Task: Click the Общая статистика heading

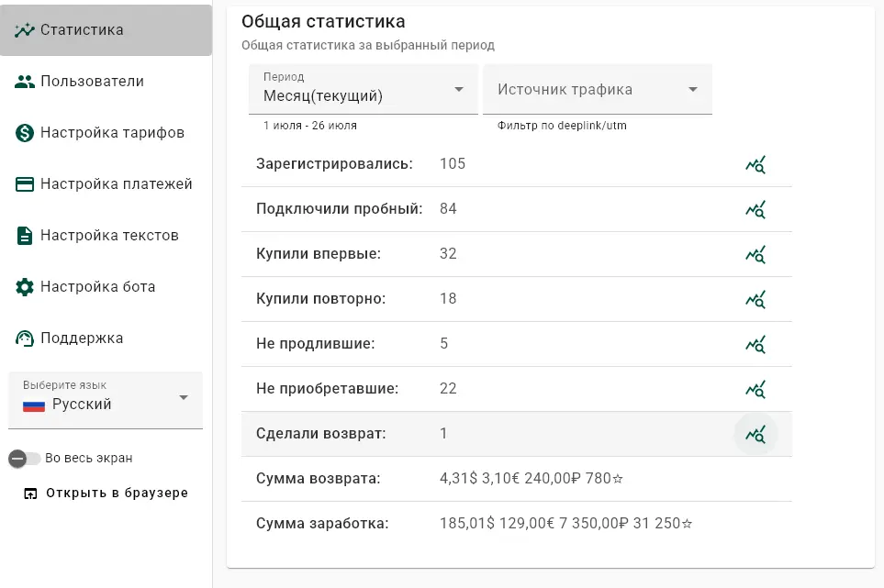Action: [323, 21]
